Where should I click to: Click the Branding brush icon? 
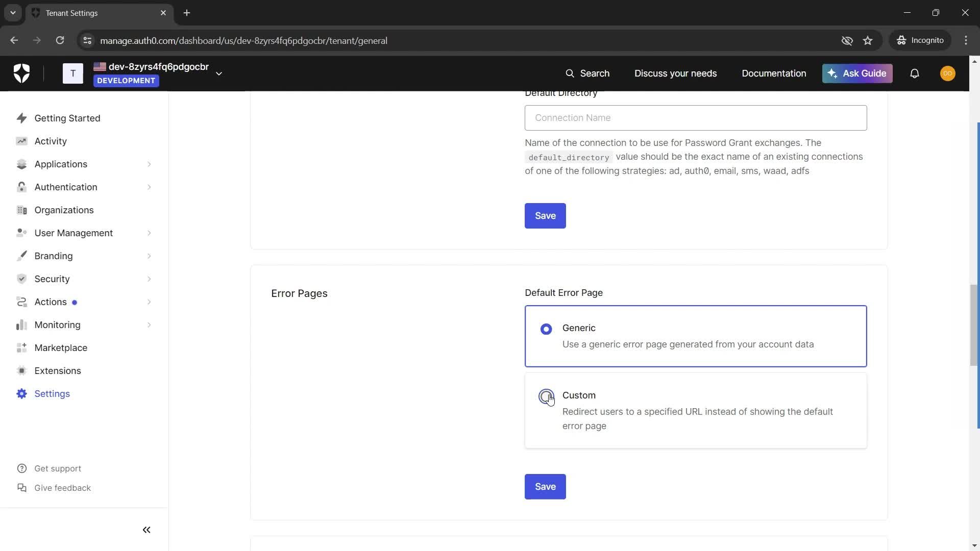coord(21,256)
